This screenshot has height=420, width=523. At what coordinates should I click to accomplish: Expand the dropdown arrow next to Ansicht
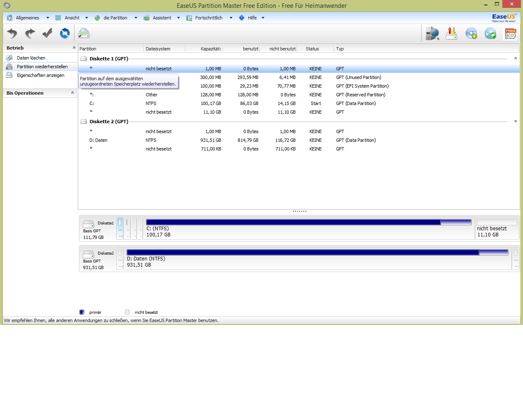[86, 18]
